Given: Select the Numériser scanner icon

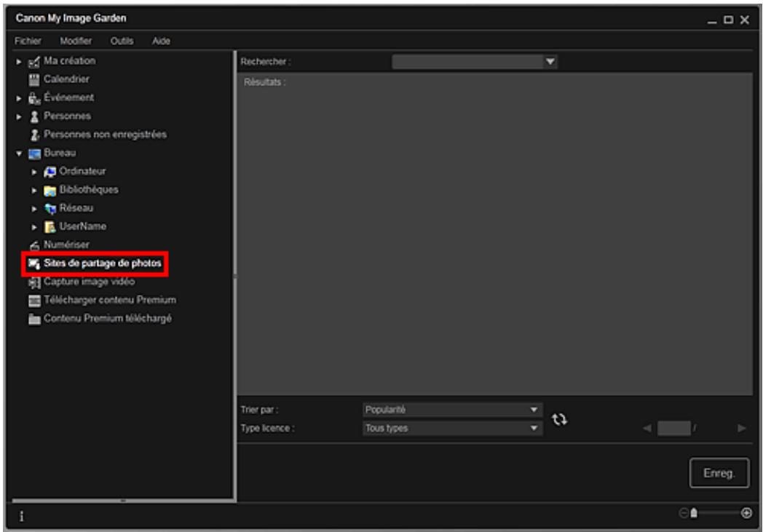Looking at the screenshot, I should tap(32, 245).
